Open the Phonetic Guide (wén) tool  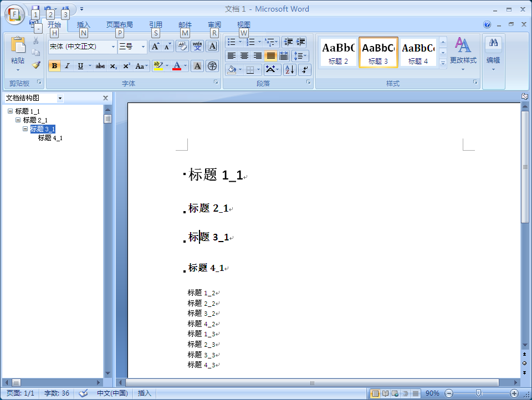pyautogui.click(x=197, y=46)
